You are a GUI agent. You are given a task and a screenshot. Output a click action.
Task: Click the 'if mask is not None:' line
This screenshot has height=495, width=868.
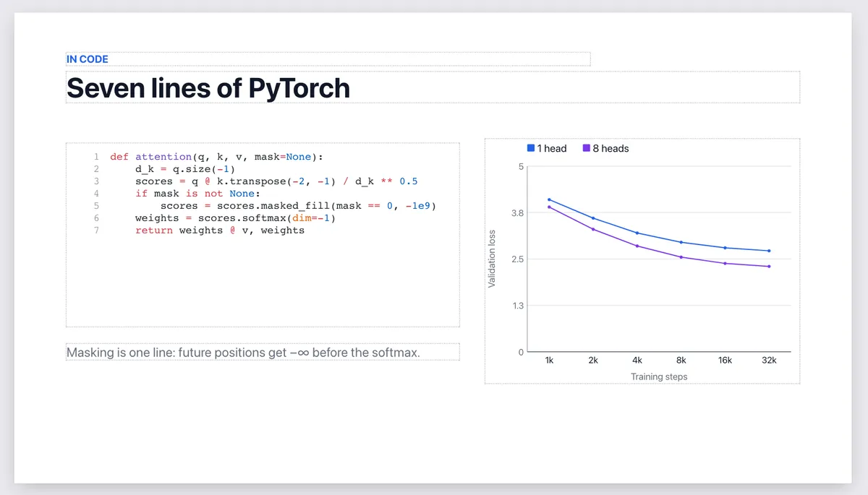tap(197, 193)
